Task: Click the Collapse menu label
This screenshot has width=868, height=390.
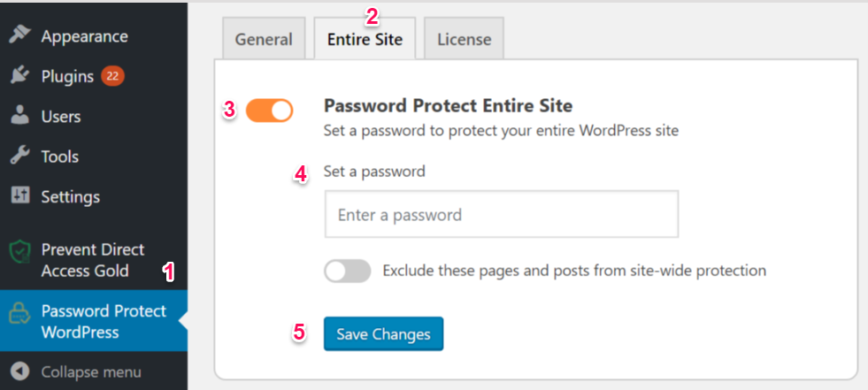Action: pyautogui.click(x=91, y=371)
